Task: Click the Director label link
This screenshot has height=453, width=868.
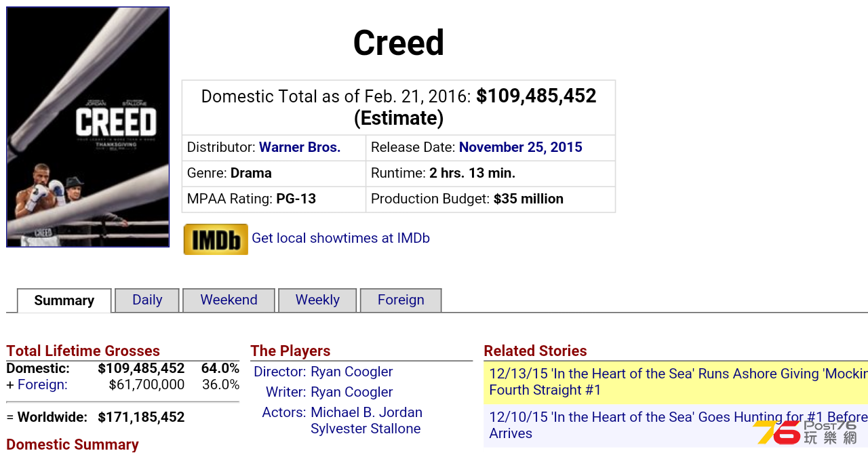Action: pyautogui.click(x=279, y=372)
